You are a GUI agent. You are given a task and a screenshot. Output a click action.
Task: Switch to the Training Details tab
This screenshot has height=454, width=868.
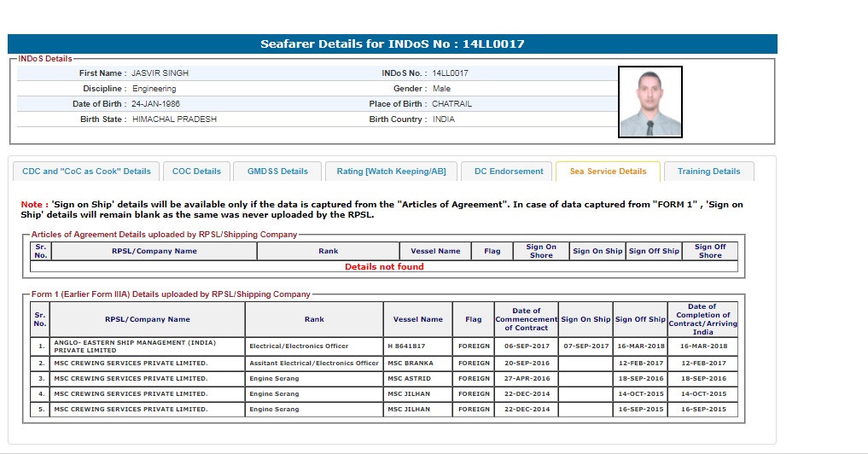pos(708,171)
